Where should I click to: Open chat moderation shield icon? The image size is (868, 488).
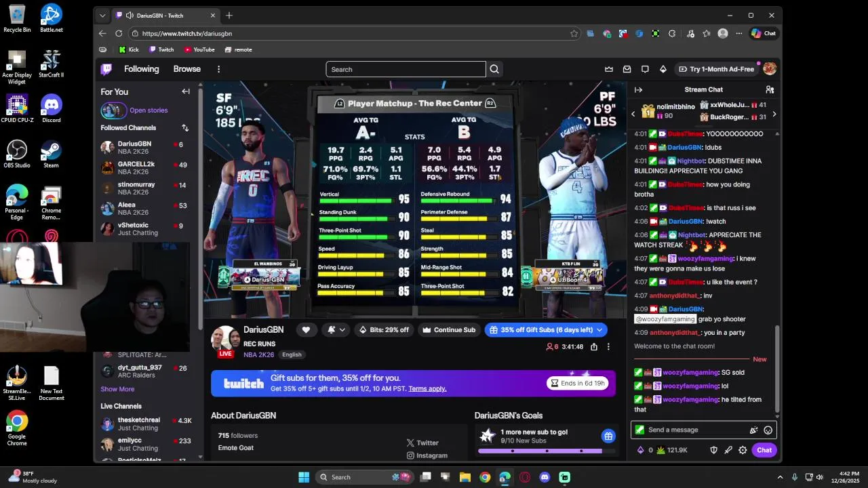[713, 450]
